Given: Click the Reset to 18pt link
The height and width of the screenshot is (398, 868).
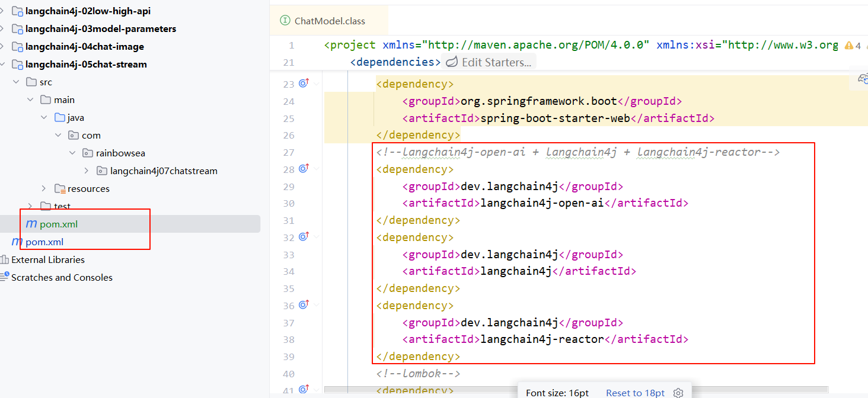Looking at the screenshot, I should (635, 393).
